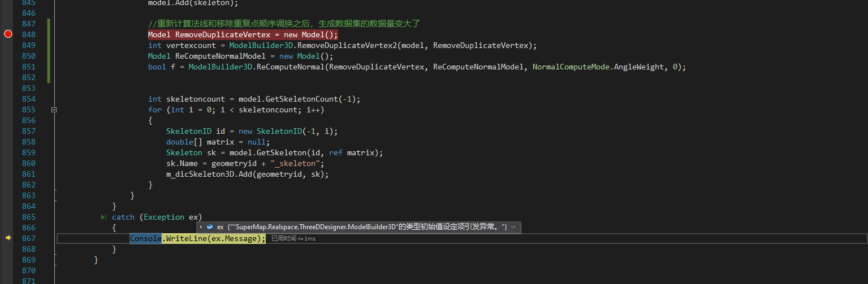Click the yellow current-statement arrow on line 867
Screen dimensions: 868x284
[8, 238]
